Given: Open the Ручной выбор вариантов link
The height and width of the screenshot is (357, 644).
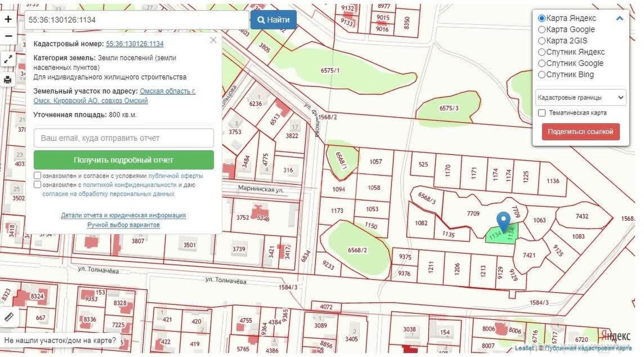Looking at the screenshot, I should pos(123,225).
